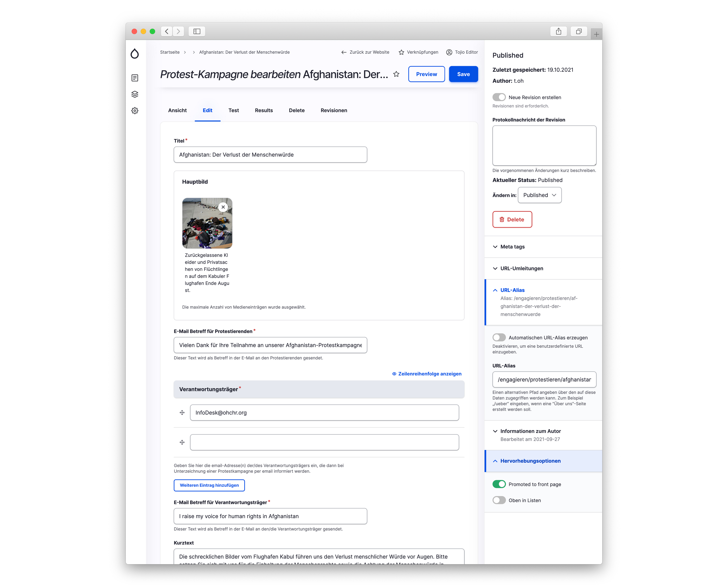Focus E-Mail Betreff für Verantwortungsträger field

click(x=270, y=516)
